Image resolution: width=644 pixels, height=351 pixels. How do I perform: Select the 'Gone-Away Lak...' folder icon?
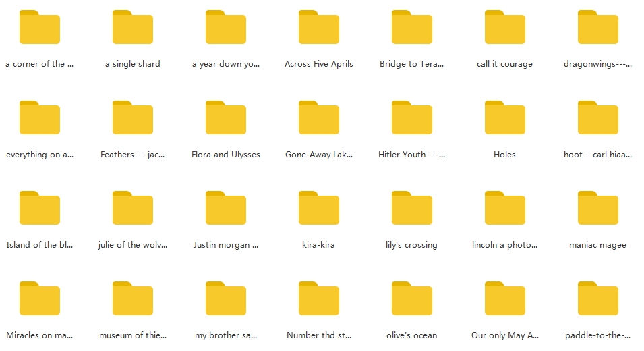pyautogui.click(x=319, y=117)
